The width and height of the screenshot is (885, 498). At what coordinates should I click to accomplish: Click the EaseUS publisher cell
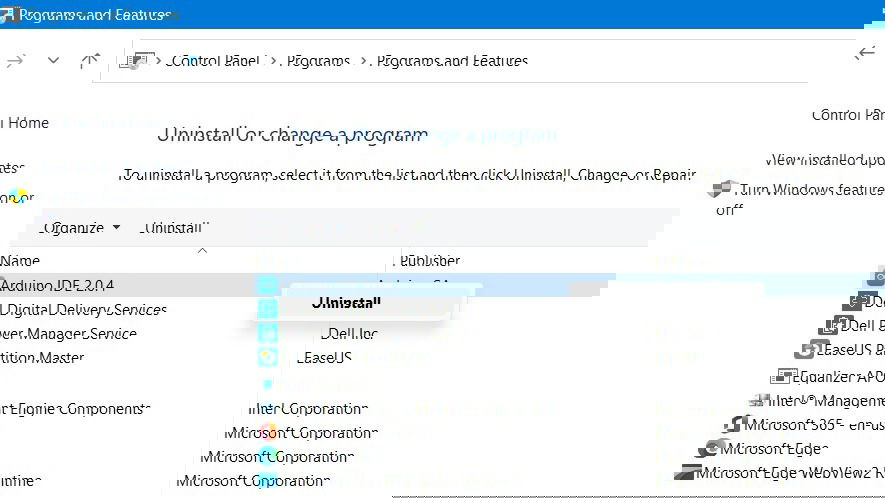pyautogui.click(x=324, y=357)
